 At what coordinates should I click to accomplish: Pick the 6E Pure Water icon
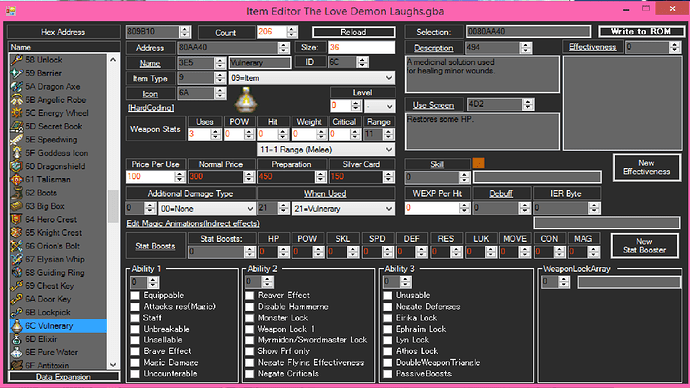coord(17,352)
